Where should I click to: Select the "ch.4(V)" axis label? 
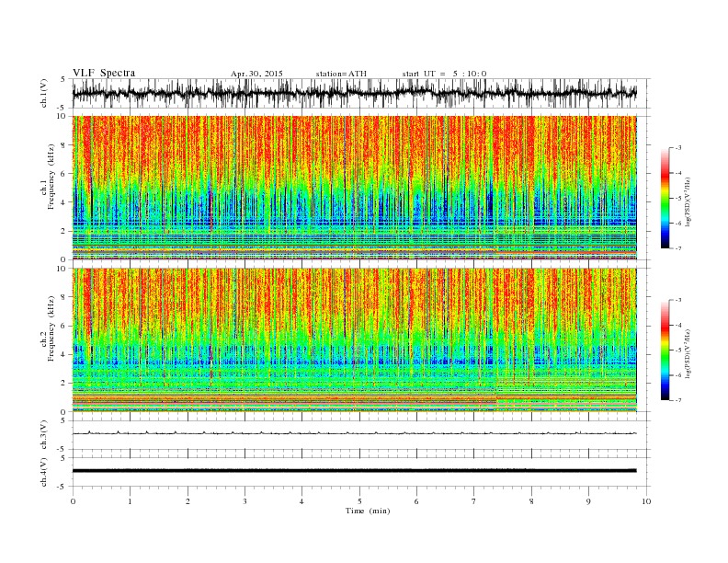[x=44, y=472]
